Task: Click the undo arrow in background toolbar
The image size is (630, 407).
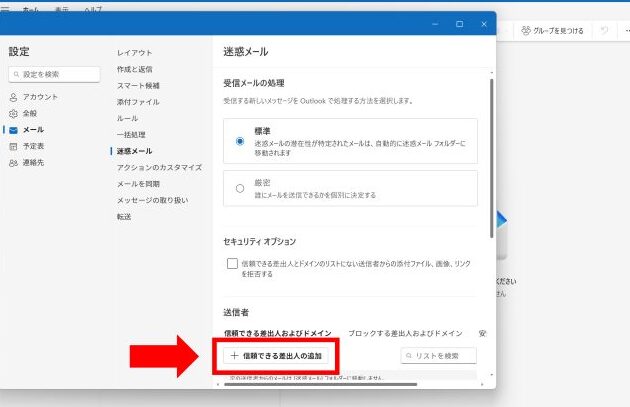Action: pyautogui.click(x=604, y=31)
